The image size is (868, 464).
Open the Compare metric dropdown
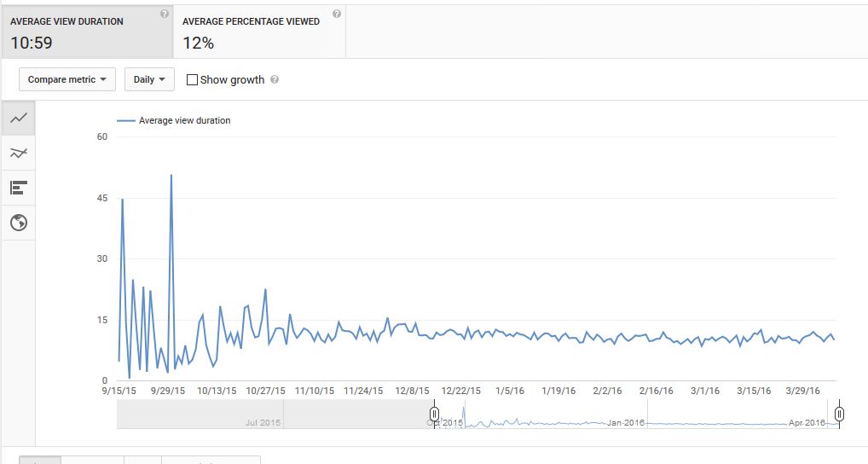[67, 79]
